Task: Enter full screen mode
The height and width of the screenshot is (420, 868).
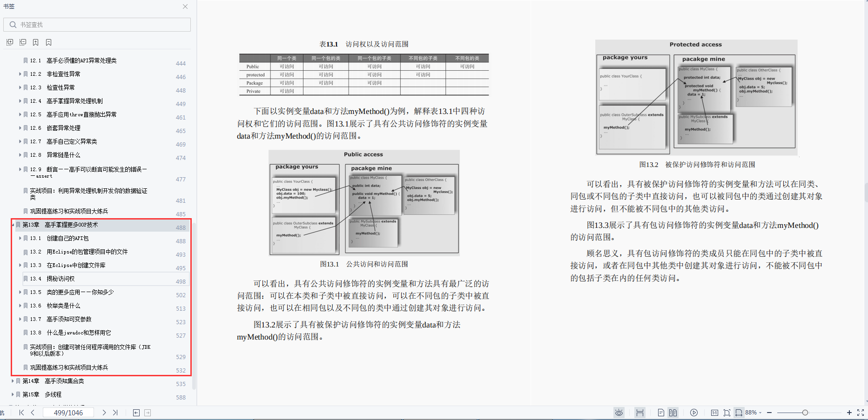Action: 861,413
